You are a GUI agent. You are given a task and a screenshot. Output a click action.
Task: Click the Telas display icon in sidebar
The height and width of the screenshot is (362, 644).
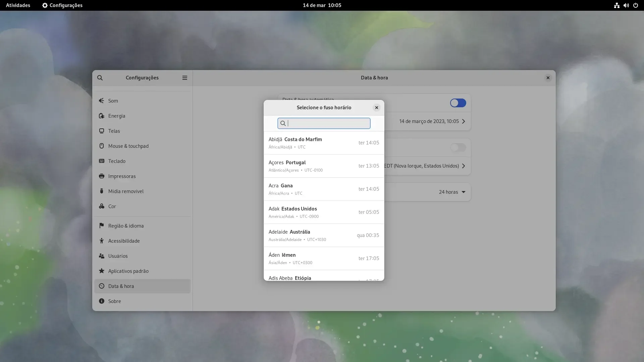[x=101, y=131]
